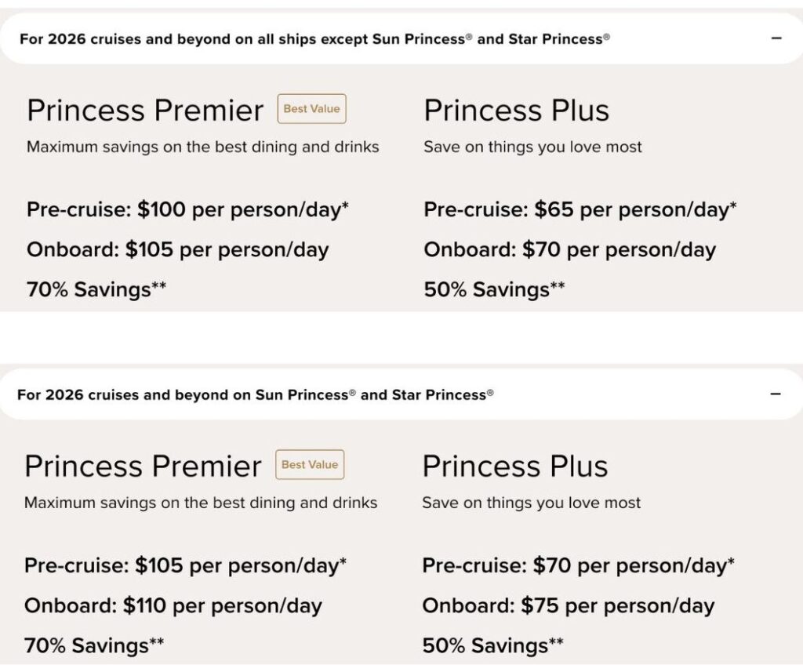Select the Princess Plus heading above the $70 pre-cruise price

514,467
